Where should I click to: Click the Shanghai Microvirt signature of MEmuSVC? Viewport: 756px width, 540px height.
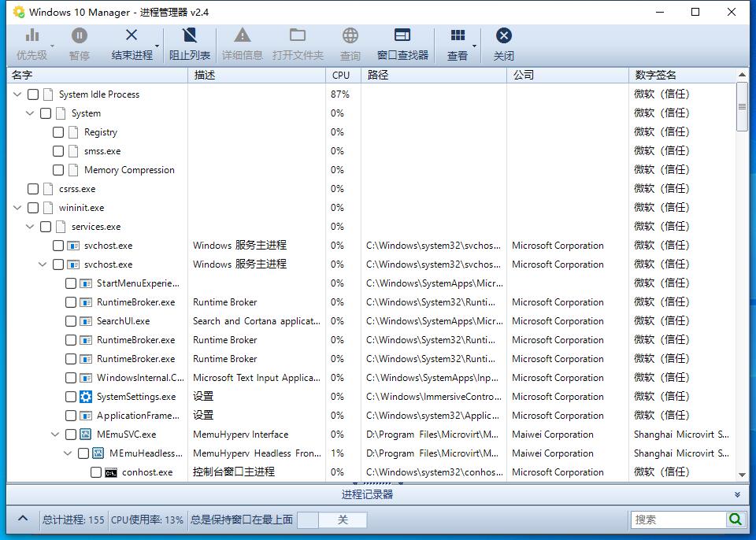pyautogui.click(x=681, y=435)
